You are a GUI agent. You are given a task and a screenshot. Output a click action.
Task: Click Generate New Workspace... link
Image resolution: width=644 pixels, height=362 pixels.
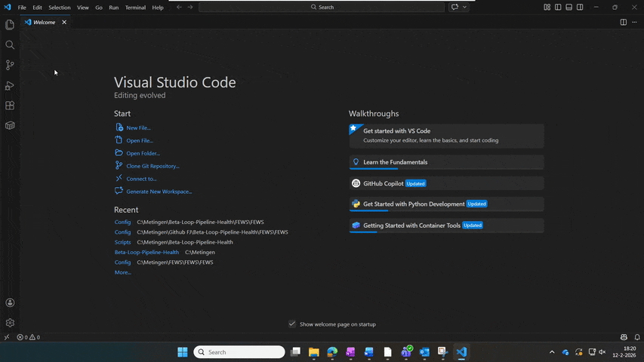pos(159,192)
